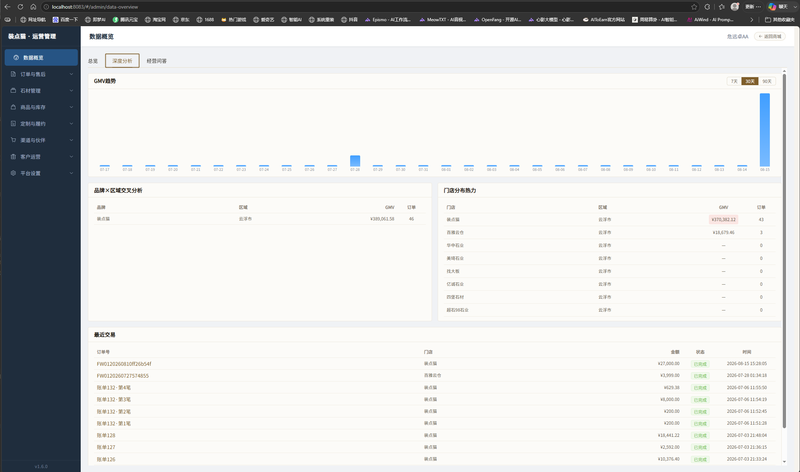Open the 账单128 transaction link
Screen dimensions: 800x472
coord(106,435)
